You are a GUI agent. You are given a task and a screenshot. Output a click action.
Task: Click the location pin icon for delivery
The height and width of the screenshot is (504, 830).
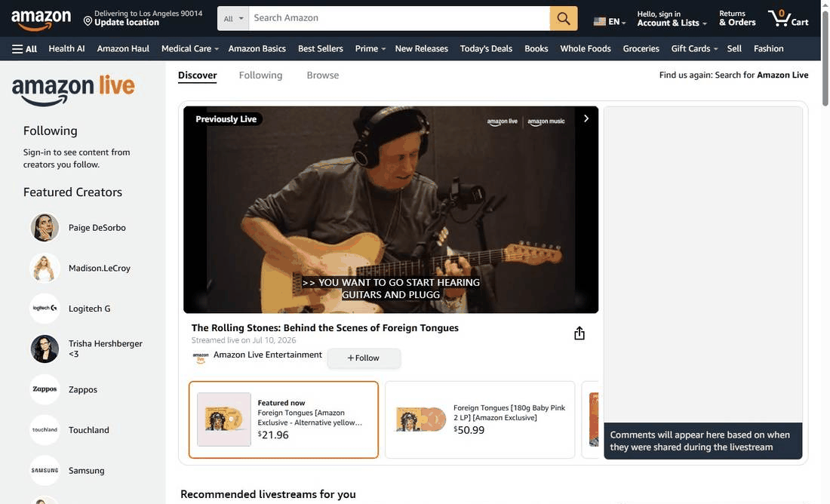coord(88,20)
